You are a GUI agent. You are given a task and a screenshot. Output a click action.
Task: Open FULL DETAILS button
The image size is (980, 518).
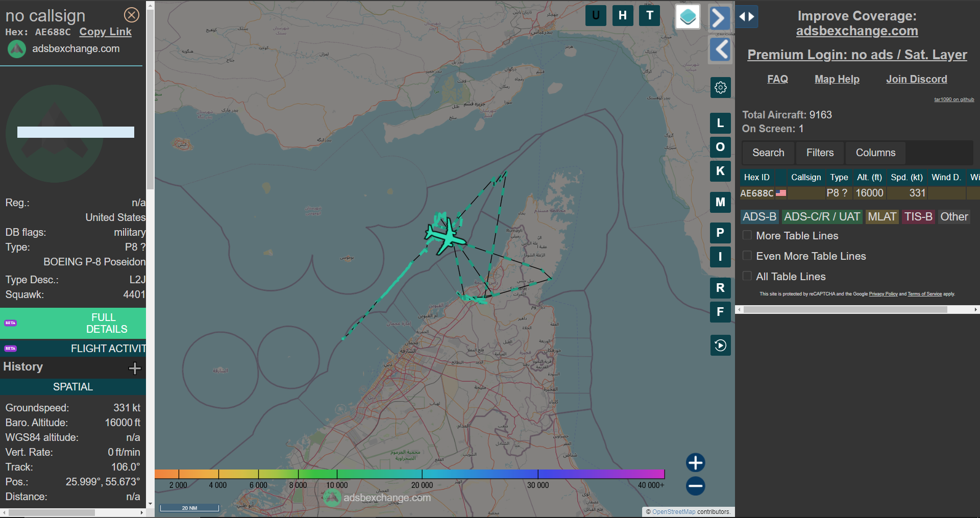pos(73,323)
